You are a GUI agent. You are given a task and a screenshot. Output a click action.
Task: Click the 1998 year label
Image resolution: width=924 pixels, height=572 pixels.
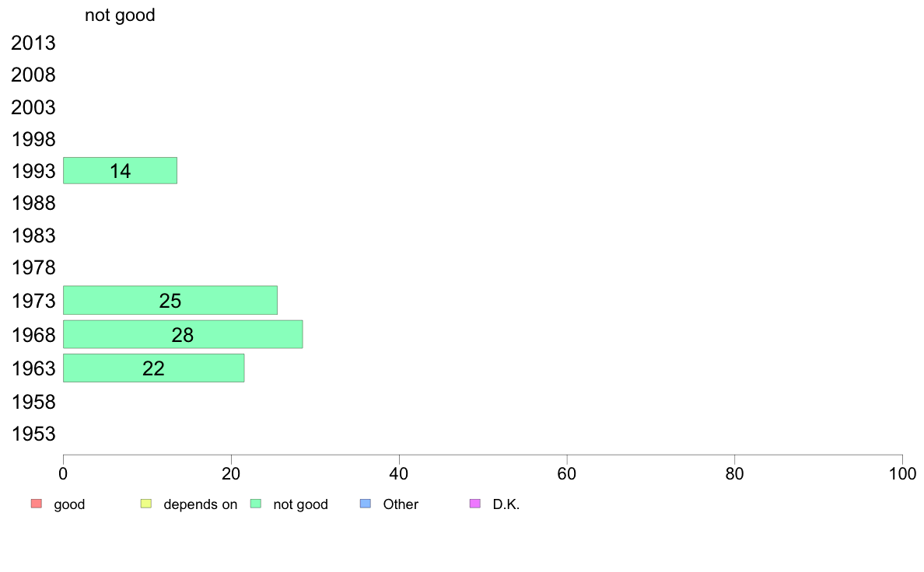[x=33, y=140]
